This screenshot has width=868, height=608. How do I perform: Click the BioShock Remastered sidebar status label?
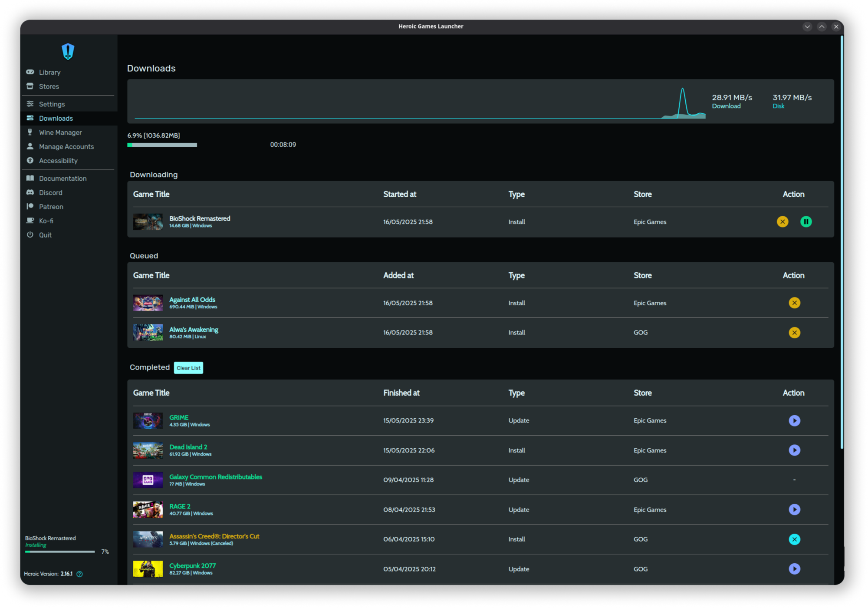click(x=50, y=539)
